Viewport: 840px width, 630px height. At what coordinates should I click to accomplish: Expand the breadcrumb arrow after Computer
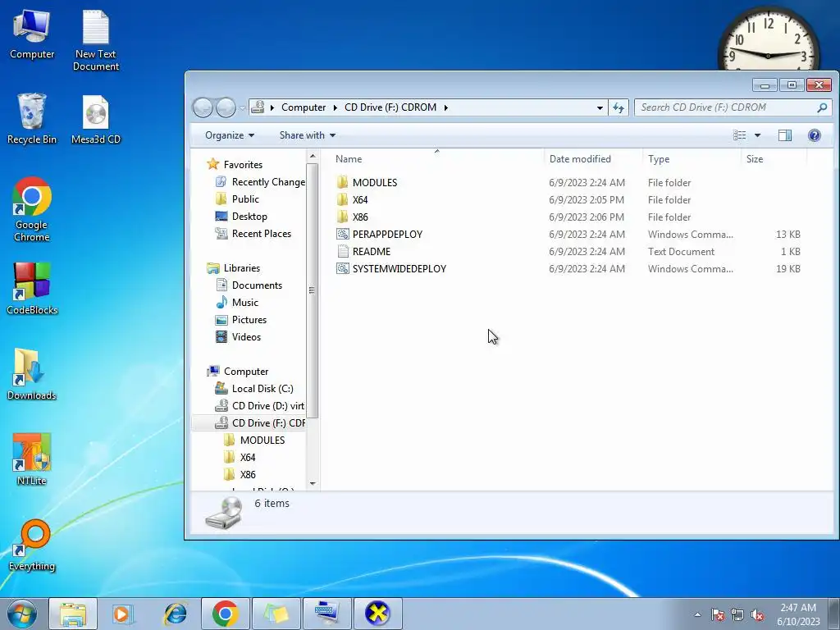coord(335,107)
